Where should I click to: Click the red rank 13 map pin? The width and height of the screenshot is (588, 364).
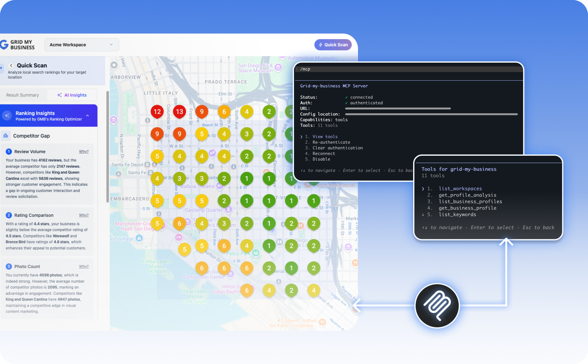click(x=180, y=112)
